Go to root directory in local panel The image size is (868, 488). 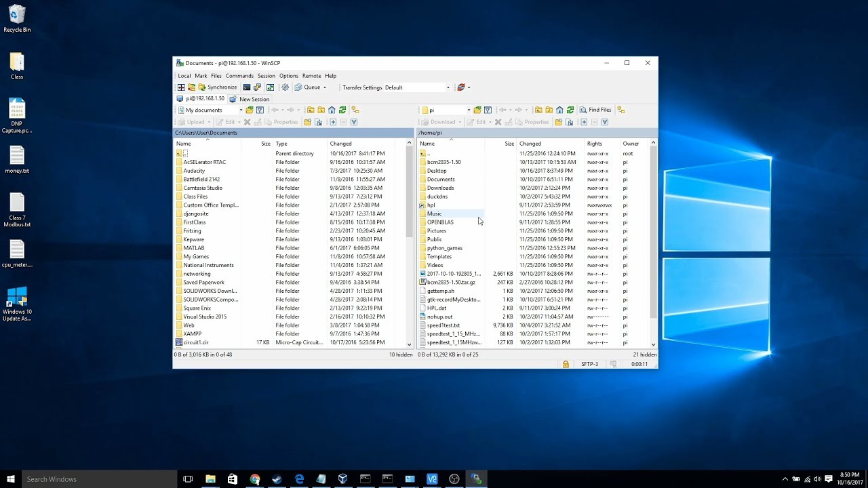321,110
